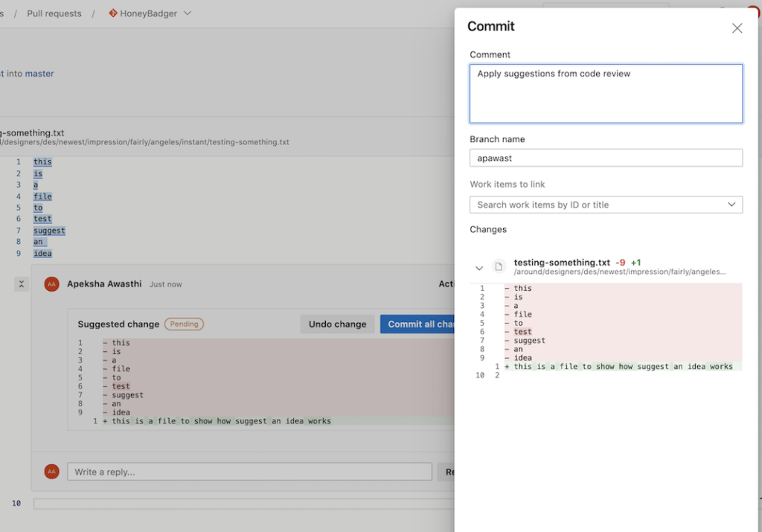762x532 pixels.
Task: Click the HoneyBadger repository git icon
Action: coord(113,13)
